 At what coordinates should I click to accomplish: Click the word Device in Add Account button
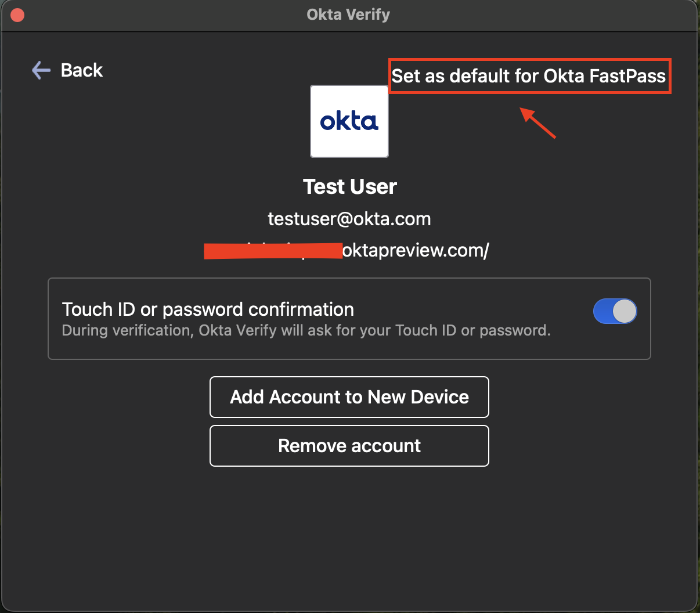pyautogui.click(x=439, y=397)
